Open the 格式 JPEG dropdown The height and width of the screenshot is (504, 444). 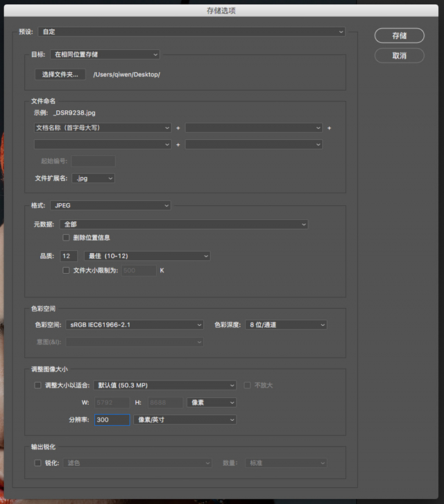click(110, 205)
